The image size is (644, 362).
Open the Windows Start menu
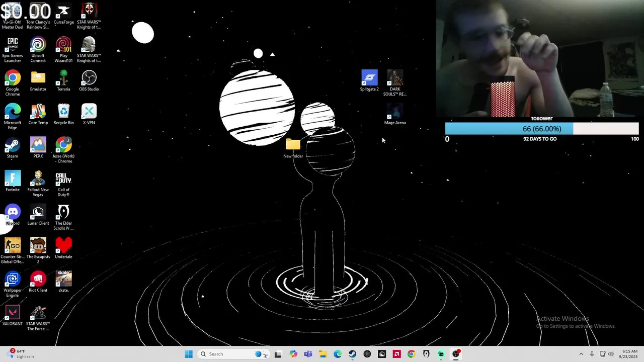pyautogui.click(x=189, y=354)
